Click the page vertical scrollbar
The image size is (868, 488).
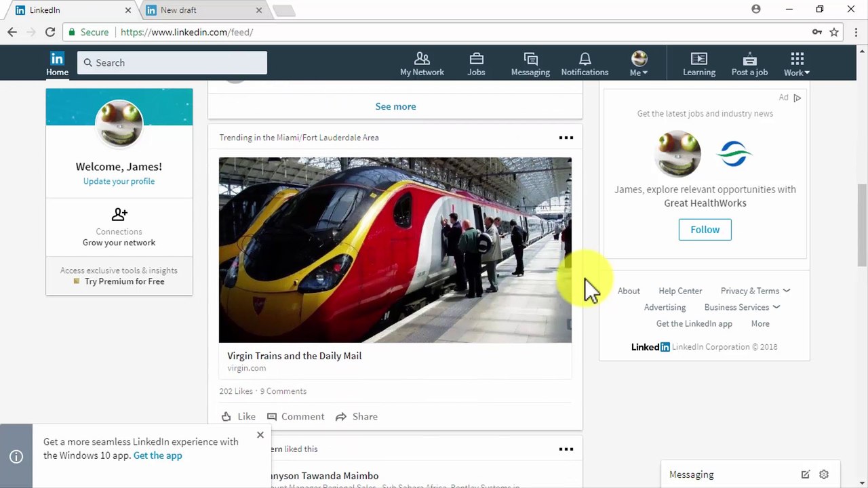point(862,225)
